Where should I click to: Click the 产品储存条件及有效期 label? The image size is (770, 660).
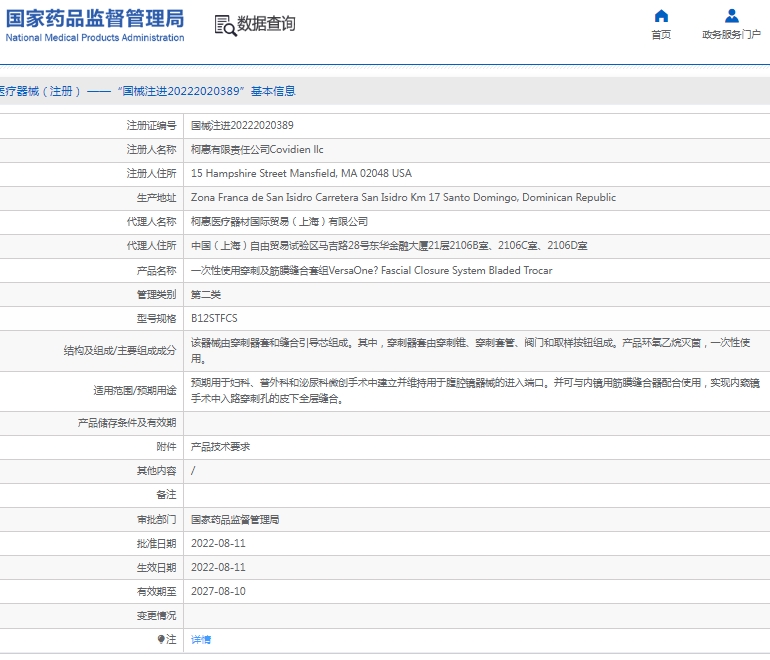tap(127, 423)
